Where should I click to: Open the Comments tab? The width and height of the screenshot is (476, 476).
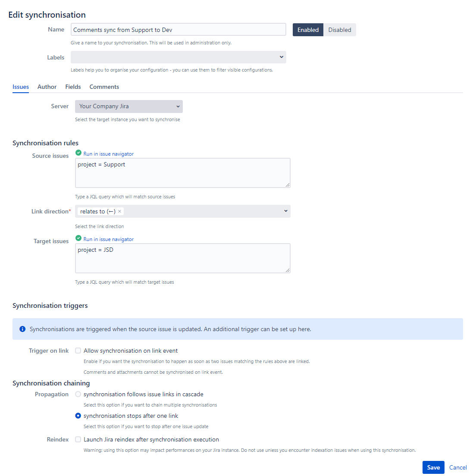coord(104,87)
